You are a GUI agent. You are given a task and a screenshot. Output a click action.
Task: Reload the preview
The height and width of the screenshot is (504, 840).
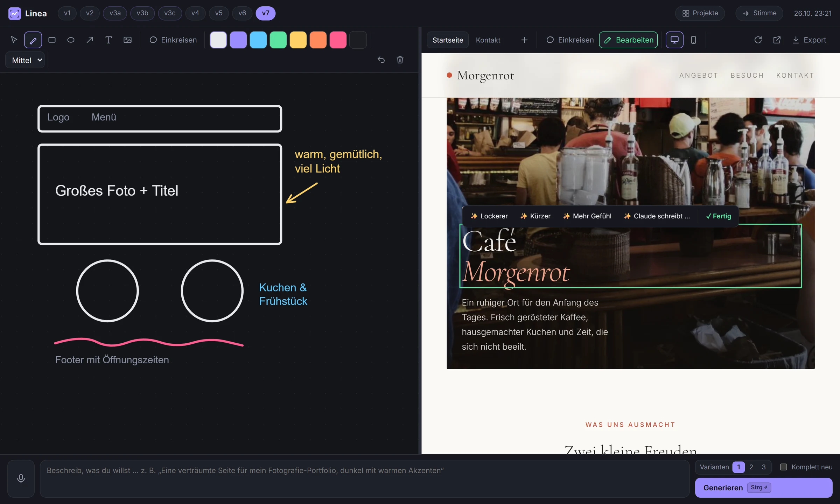pos(758,40)
